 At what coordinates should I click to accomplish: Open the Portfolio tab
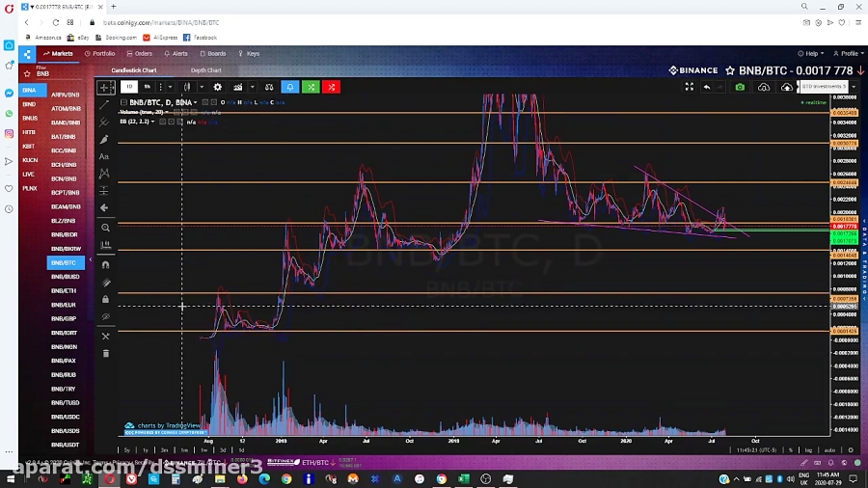[99, 54]
